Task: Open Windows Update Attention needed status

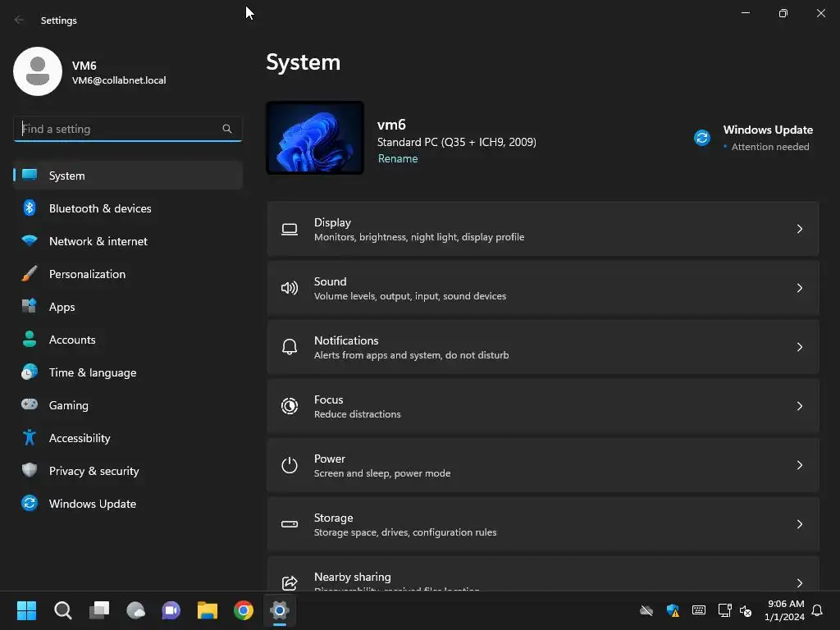Action: pos(756,138)
